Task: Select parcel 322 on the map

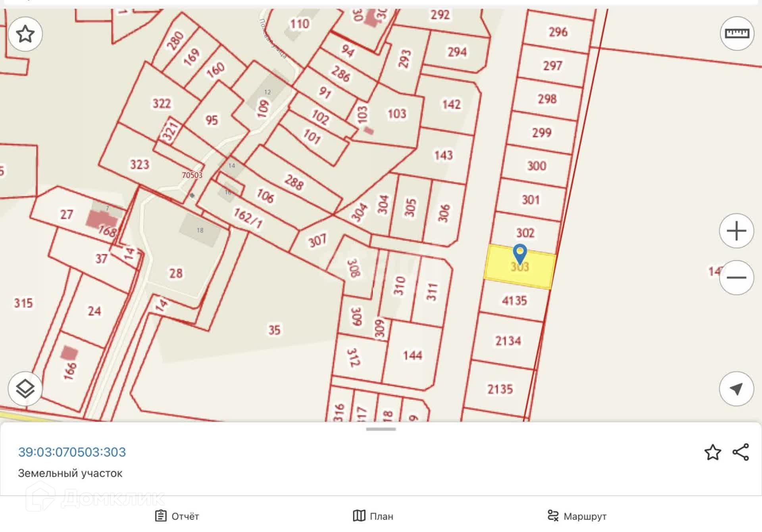Action: (162, 104)
